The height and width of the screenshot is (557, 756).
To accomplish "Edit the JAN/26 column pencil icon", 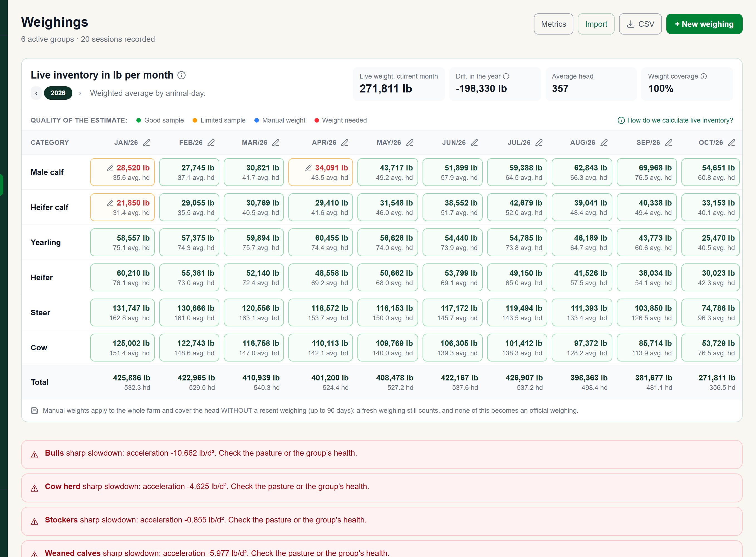I will [x=146, y=143].
